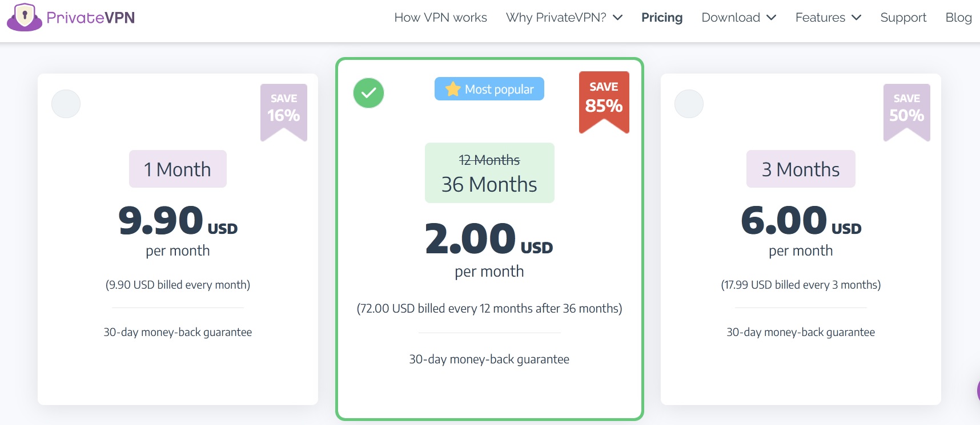Click the star icon in Most popular badge
The height and width of the screenshot is (425, 980).
(453, 89)
